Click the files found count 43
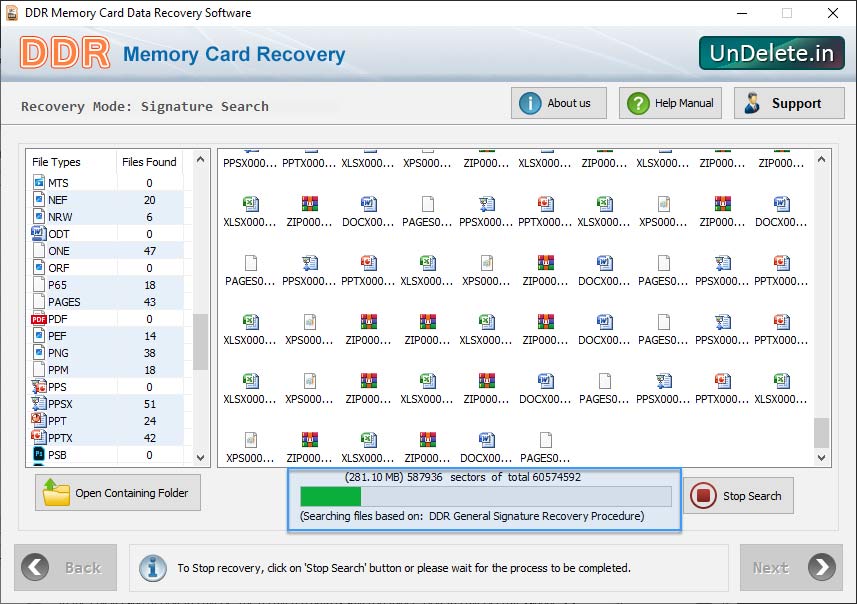Viewport: 857px width, 604px height. 150,302
